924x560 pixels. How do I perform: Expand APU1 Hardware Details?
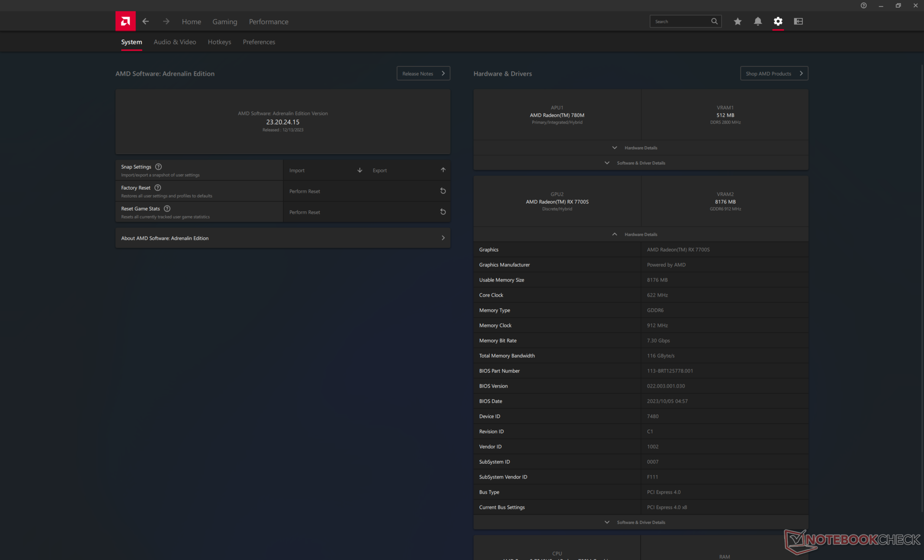coord(640,148)
